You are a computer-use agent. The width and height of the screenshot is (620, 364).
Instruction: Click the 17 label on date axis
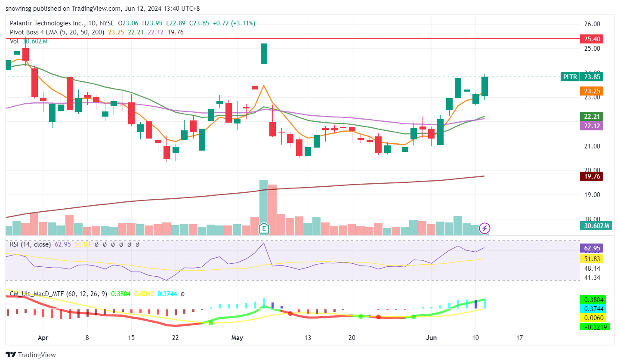[520, 338]
